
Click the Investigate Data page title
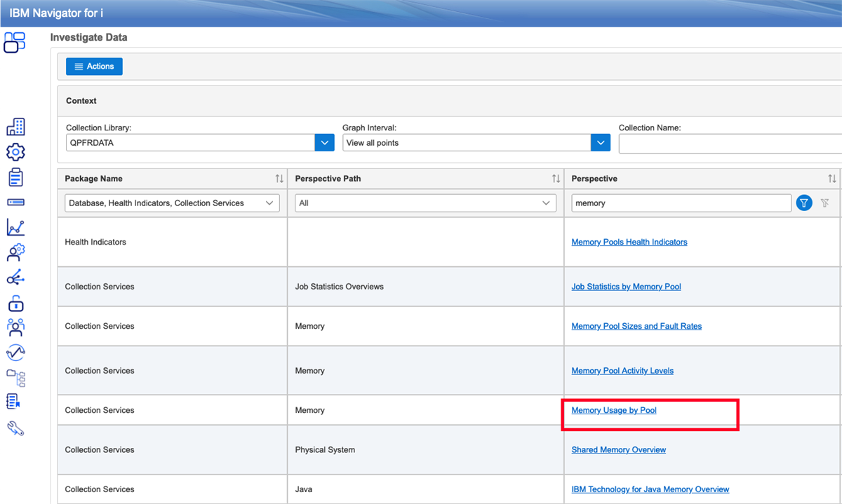coord(89,37)
